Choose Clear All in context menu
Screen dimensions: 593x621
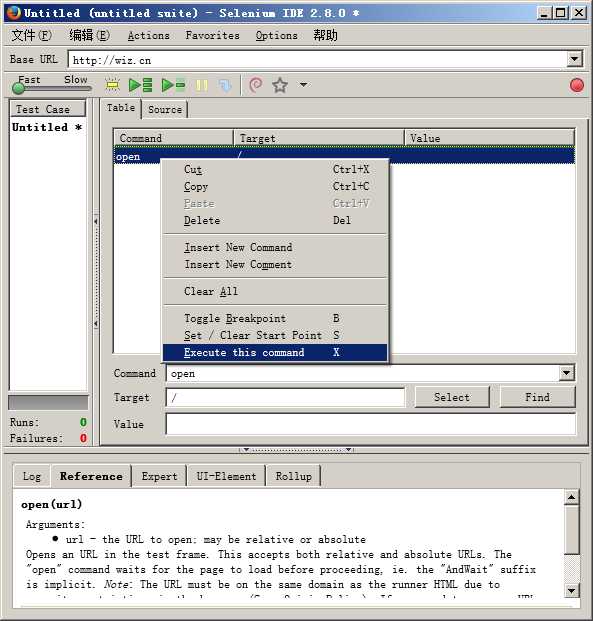[x=275, y=291]
